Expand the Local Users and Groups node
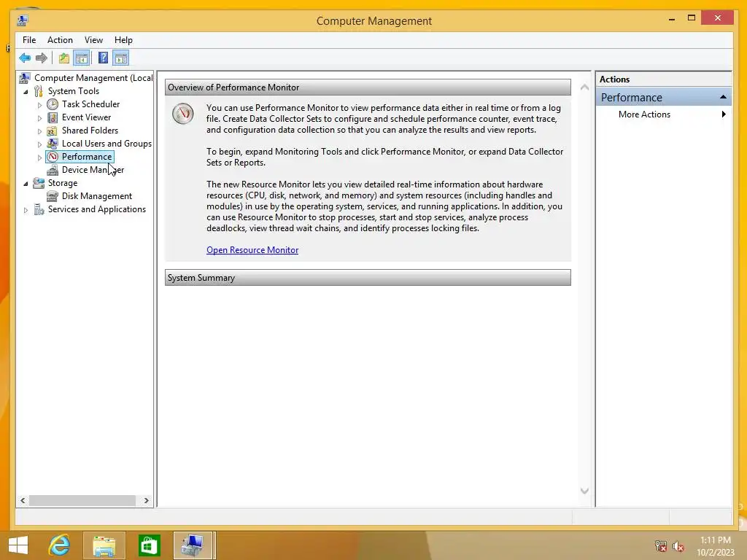The image size is (747, 560). 39,144
